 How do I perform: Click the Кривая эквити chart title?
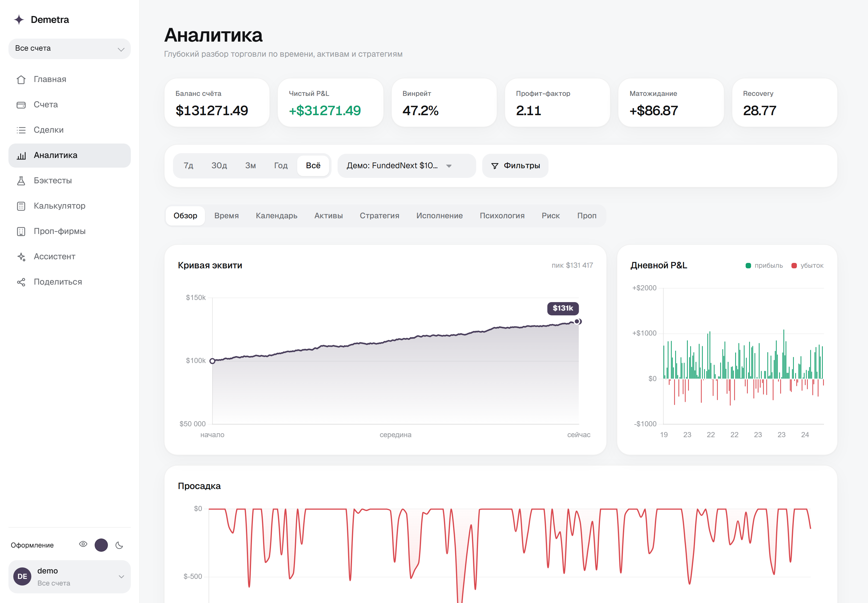[x=210, y=266]
